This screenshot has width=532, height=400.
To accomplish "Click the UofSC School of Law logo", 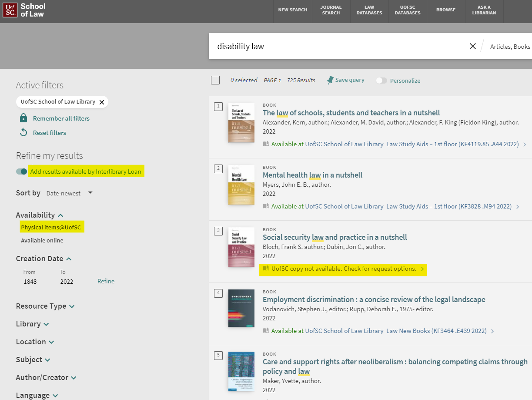I will click(24, 10).
